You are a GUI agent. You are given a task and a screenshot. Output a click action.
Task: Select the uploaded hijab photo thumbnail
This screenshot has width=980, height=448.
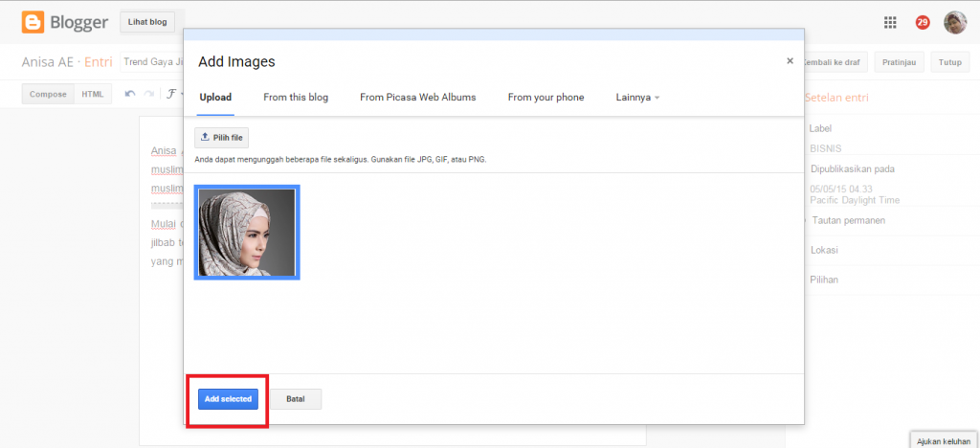[247, 232]
